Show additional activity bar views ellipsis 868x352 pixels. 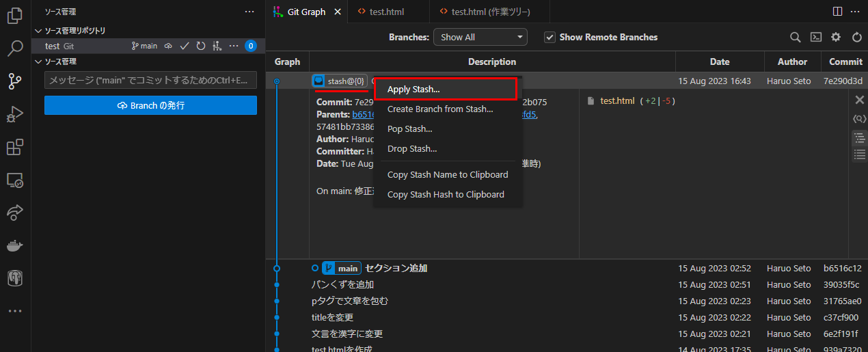[x=15, y=311]
